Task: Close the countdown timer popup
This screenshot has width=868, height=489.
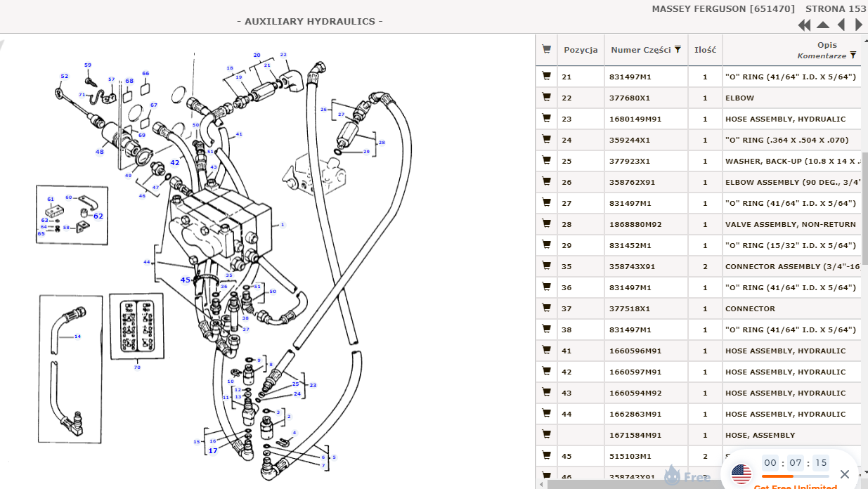Action: click(845, 474)
